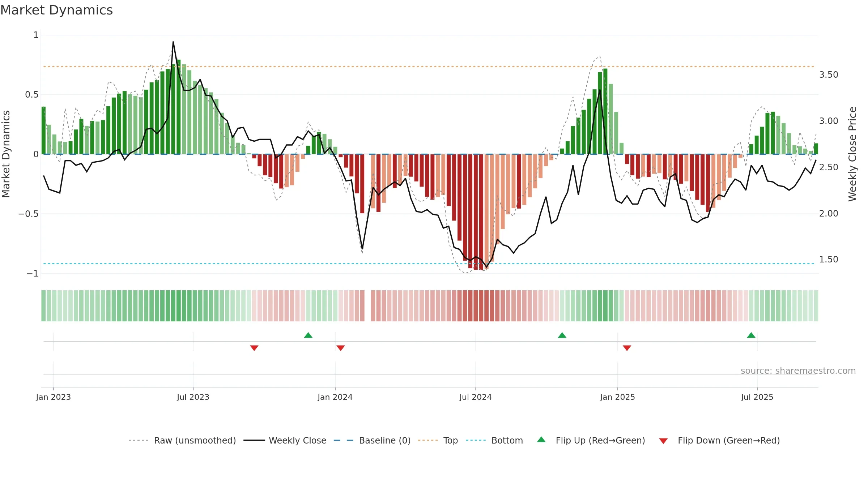Click the Jan 2023 x-axis label
The width and height of the screenshot is (868, 488).
pyautogui.click(x=54, y=397)
